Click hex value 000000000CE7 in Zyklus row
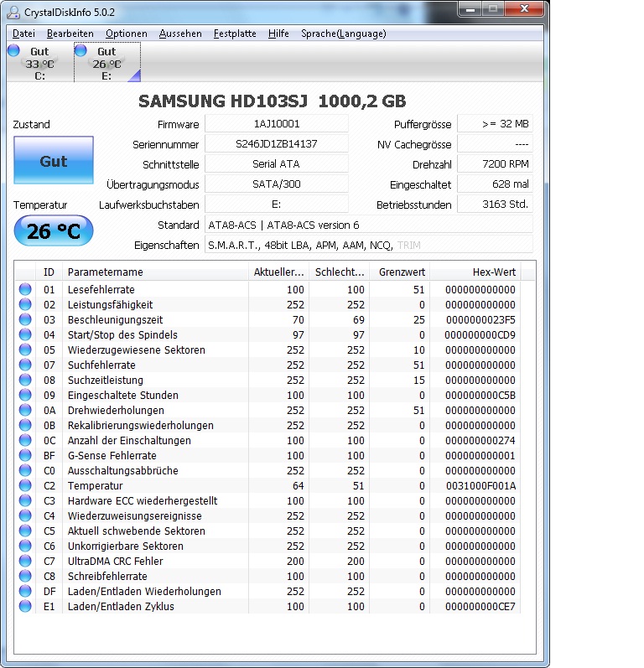 (480, 606)
